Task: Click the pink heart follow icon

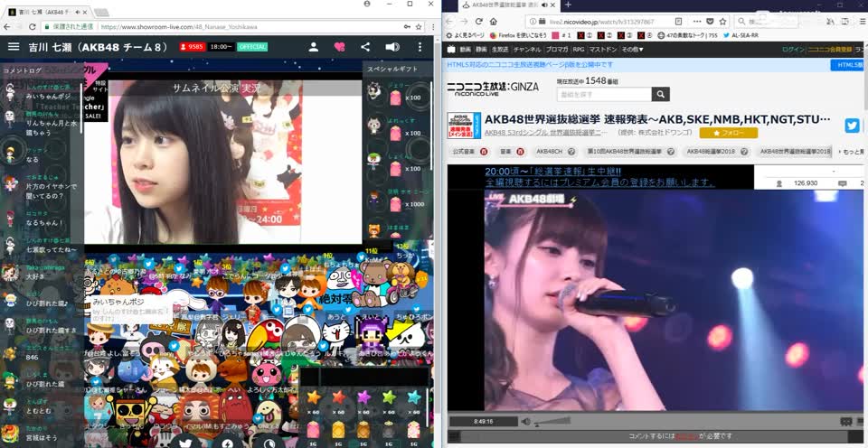Action: pos(339,47)
